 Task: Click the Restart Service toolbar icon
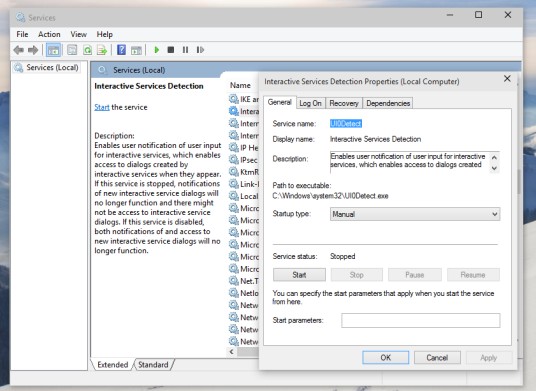point(200,50)
